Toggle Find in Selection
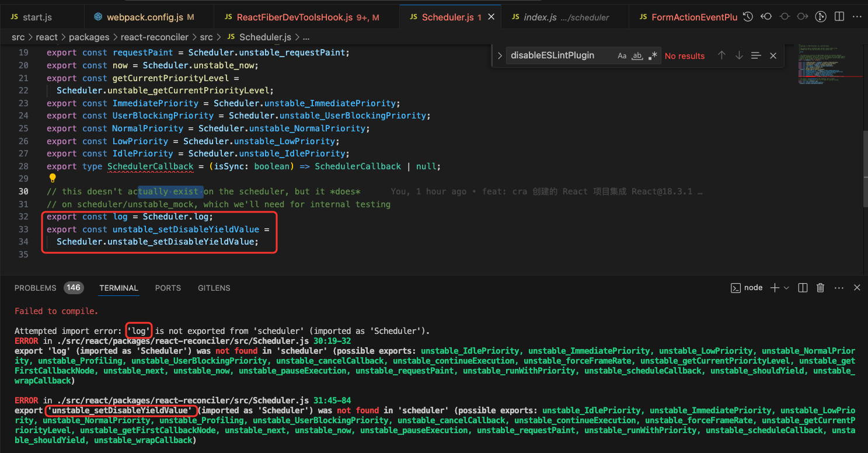This screenshot has width=868, height=453. coord(756,55)
